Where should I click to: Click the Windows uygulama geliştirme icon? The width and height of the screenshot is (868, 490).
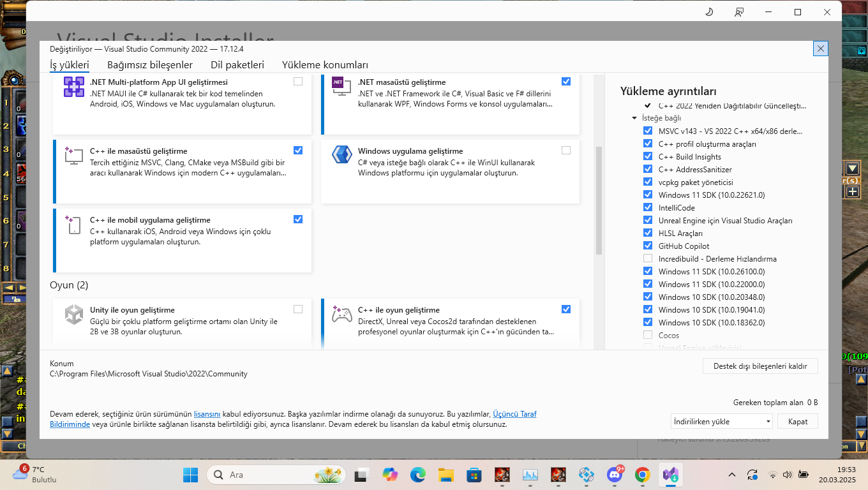[x=342, y=155]
